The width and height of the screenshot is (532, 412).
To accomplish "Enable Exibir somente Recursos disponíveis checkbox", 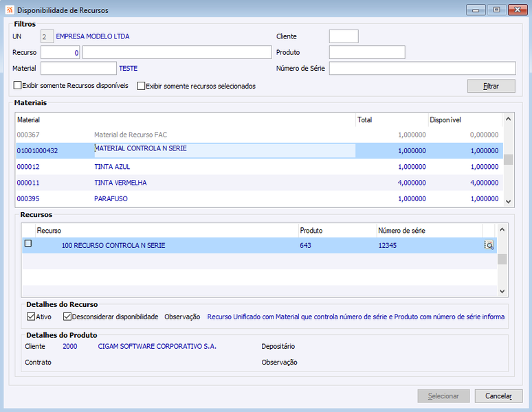I will (17, 85).
